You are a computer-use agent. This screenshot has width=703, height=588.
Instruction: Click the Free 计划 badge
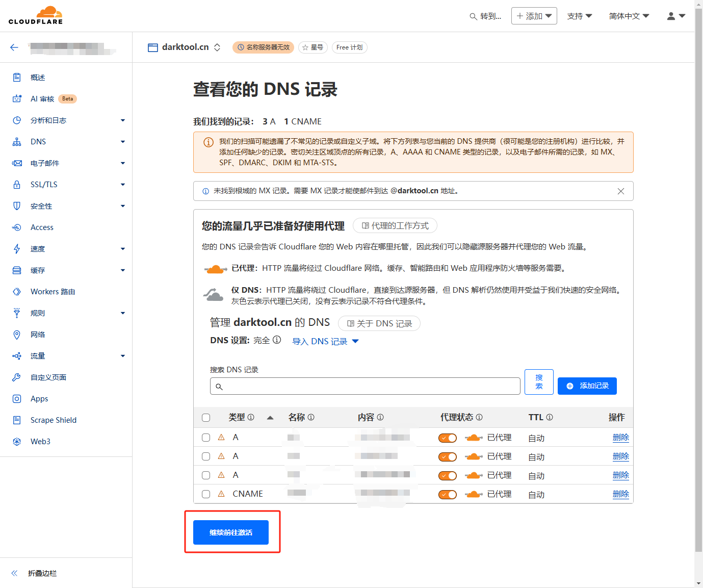[349, 47]
